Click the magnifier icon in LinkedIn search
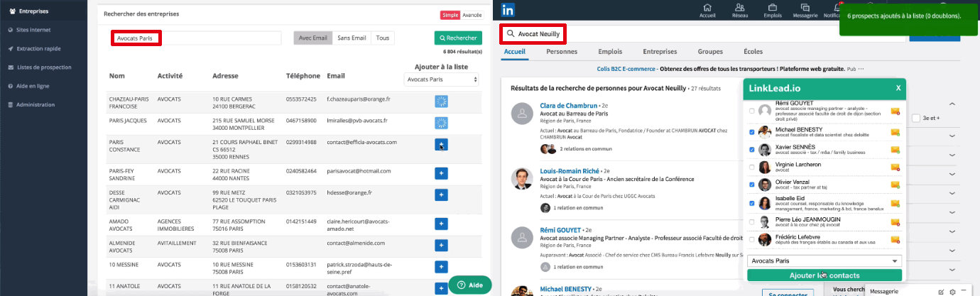Screen dimensions: 980x296 (511, 33)
